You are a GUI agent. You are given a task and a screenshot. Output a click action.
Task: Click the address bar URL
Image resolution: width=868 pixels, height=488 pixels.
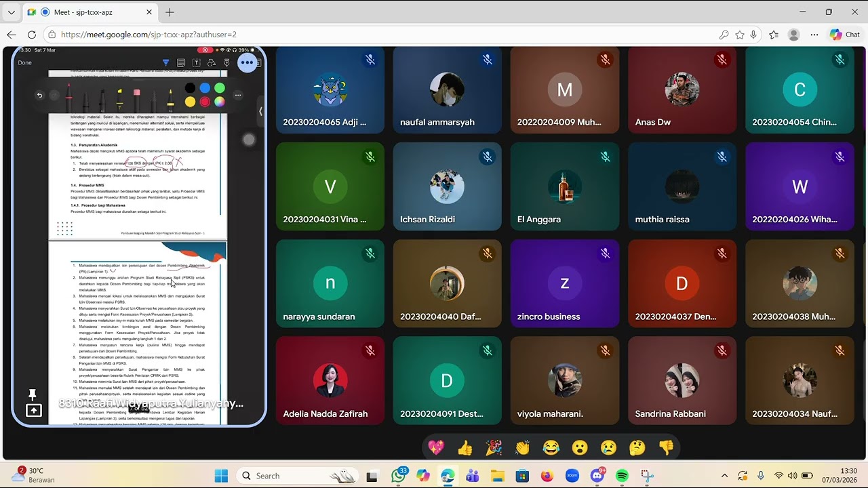click(149, 35)
